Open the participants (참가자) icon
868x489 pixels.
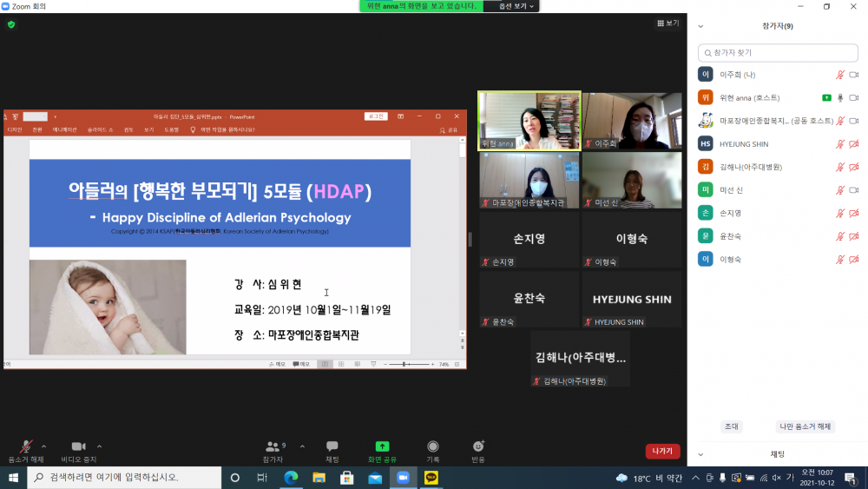[x=273, y=446]
